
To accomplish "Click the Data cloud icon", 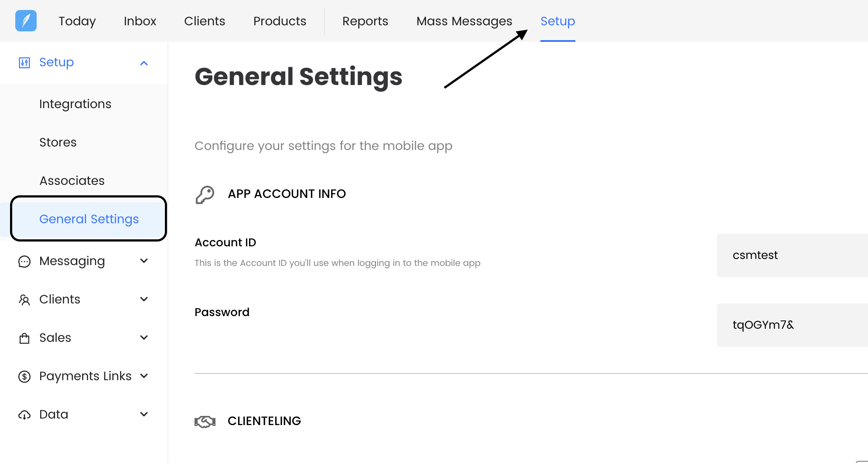I will [24, 415].
